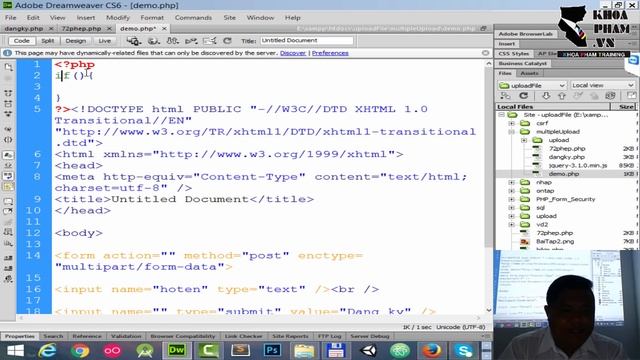
Task: Switch to the dangky.php document tab
Action: coord(24,29)
